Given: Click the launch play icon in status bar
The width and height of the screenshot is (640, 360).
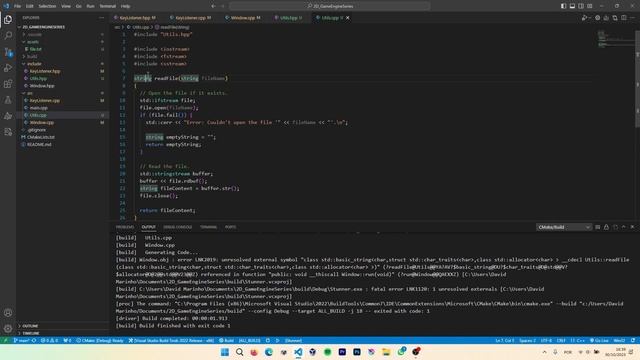Looking at the screenshot, I should [278, 340].
